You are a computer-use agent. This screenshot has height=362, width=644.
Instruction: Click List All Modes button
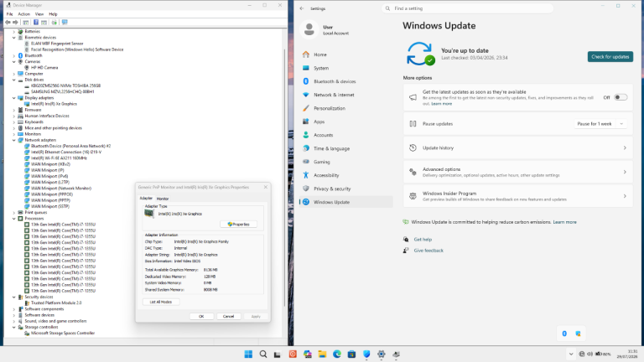pos(161,302)
